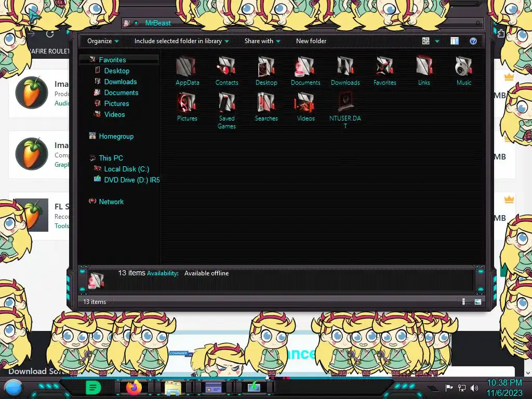Click the folder thumbnail in details pane
532x399 pixels.
tap(96, 281)
